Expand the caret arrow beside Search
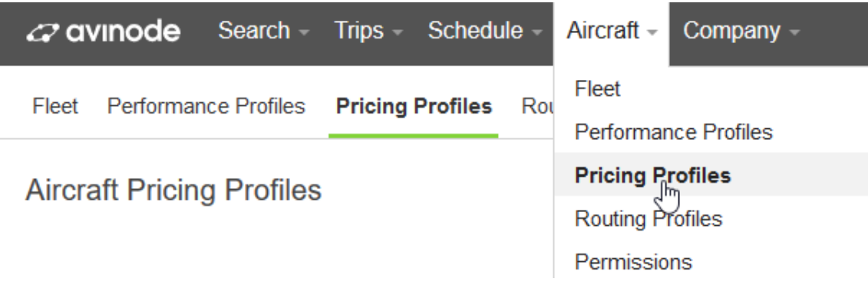868x282 pixels. pos(303,33)
